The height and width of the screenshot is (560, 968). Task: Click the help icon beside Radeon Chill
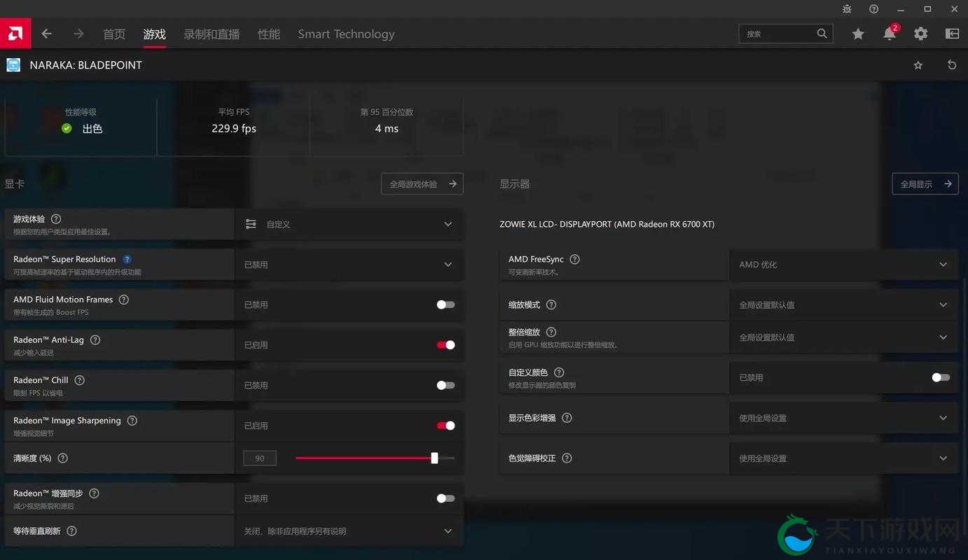(x=80, y=380)
